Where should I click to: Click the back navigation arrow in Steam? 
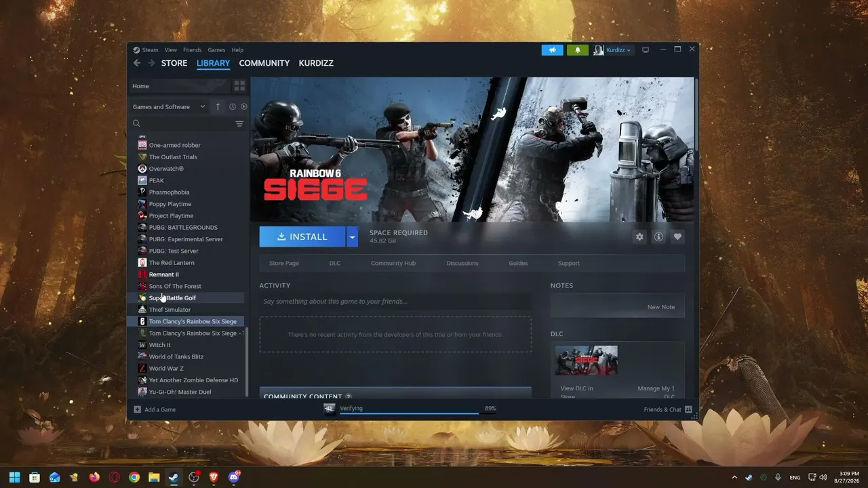[x=137, y=63]
